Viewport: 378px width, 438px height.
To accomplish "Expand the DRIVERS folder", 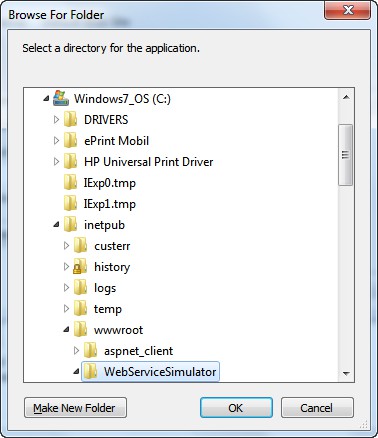I will [x=56, y=119].
